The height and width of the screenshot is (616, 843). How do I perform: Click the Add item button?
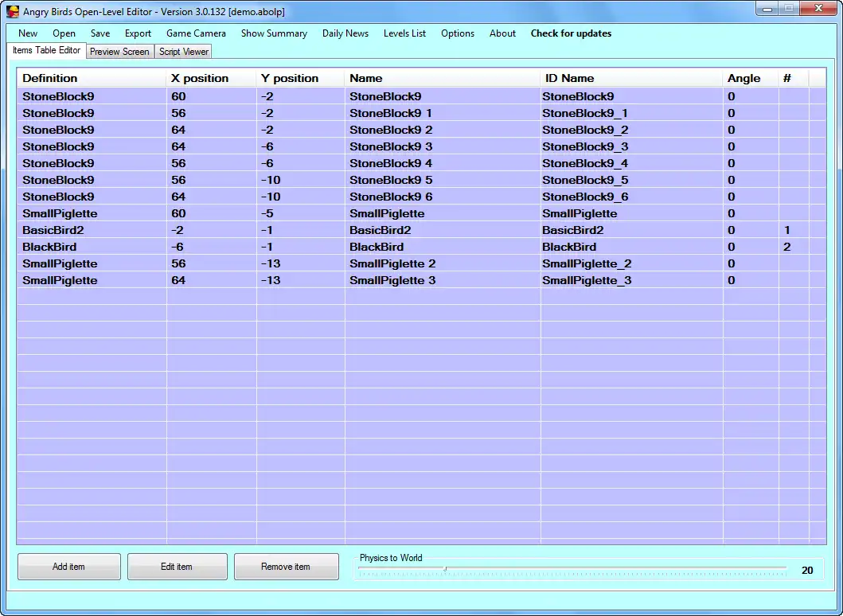(x=68, y=567)
